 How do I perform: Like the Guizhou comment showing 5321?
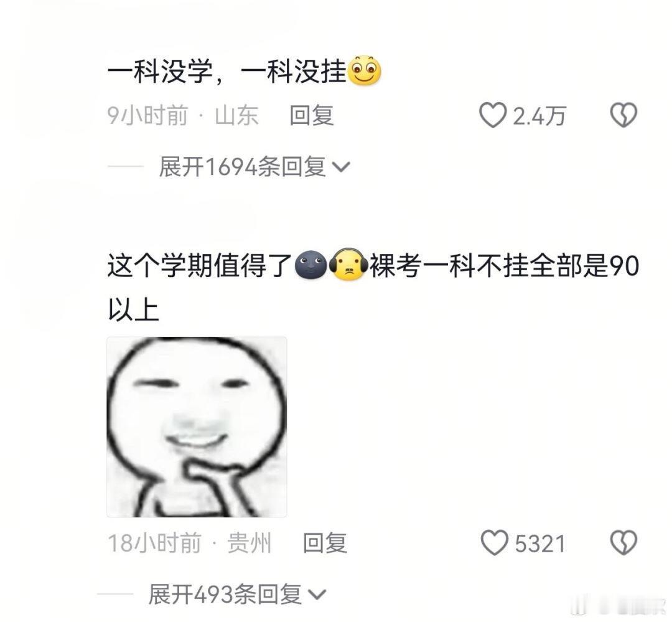pos(495,543)
